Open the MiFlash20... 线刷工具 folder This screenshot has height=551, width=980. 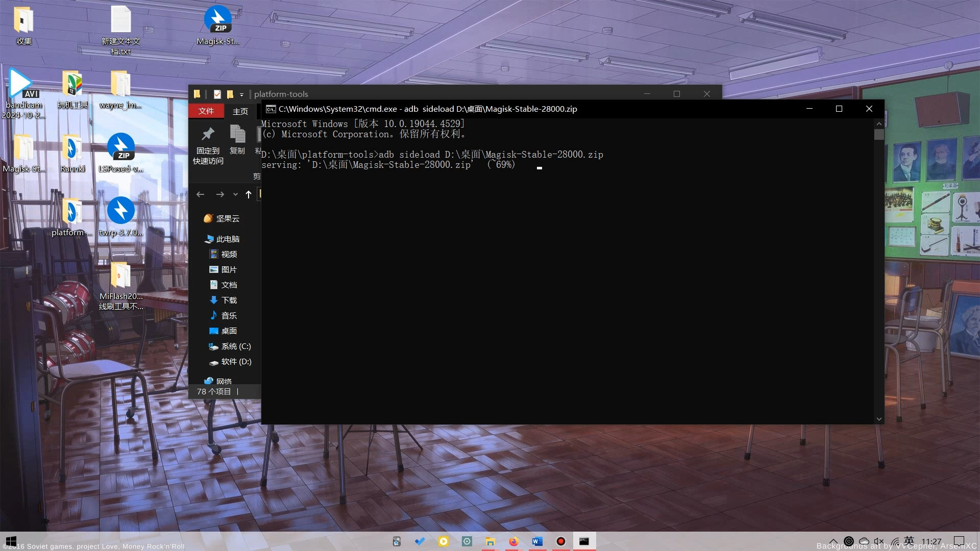coord(120,286)
